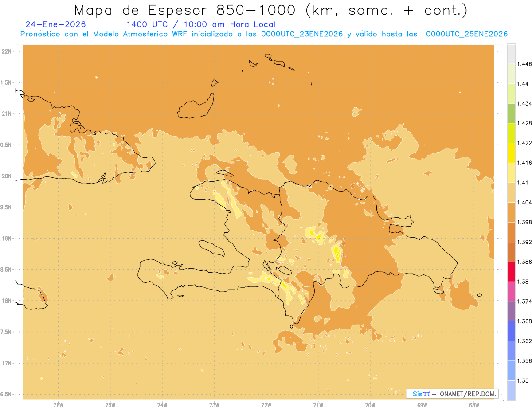
Task: Click the legend value '1.374'
Action: [524, 301]
